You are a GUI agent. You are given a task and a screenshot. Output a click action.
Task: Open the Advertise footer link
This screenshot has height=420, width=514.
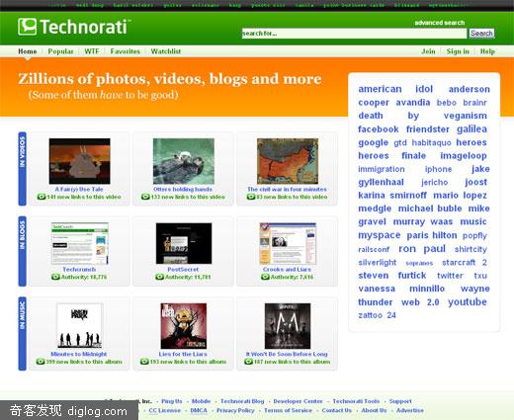tap(410, 410)
